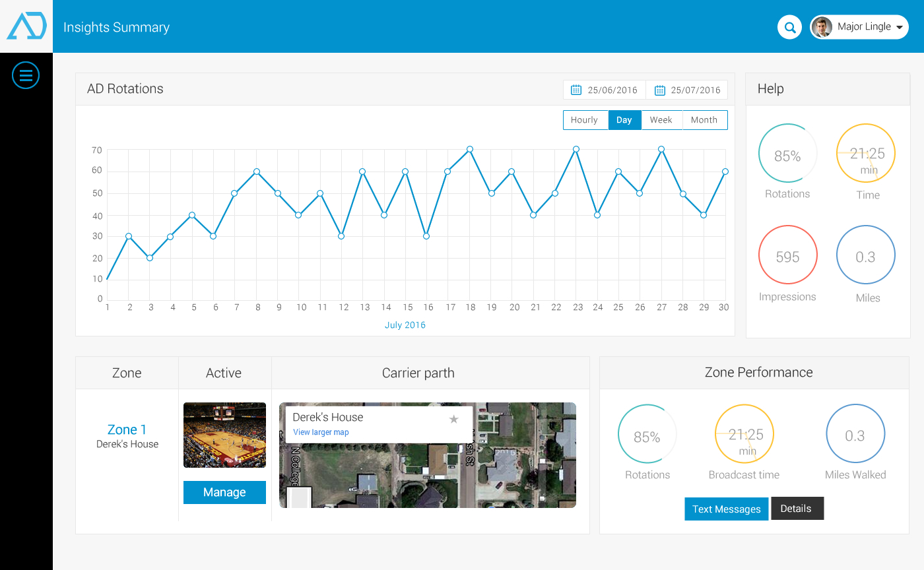Click the AD logo in top-left corner
This screenshot has width=924, height=570.
(26, 26)
